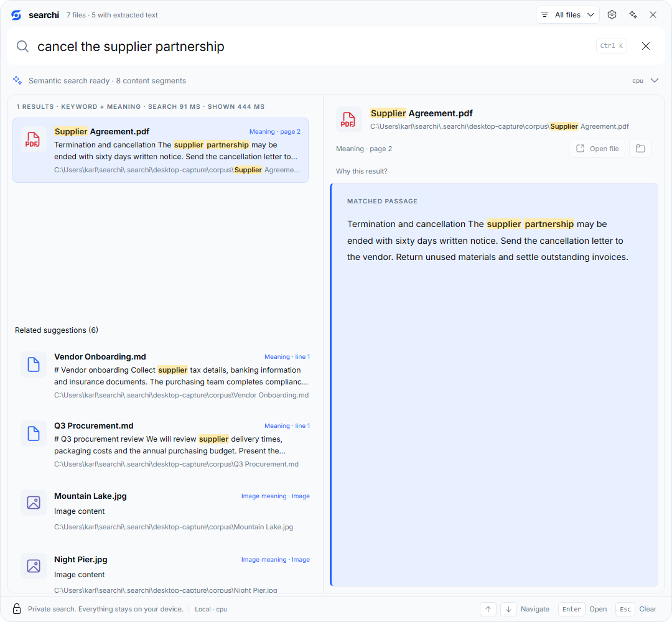The width and height of the screenshot is (672, 622).
Task: Click the privacy lock icon
Action: [x=17, y=609]
